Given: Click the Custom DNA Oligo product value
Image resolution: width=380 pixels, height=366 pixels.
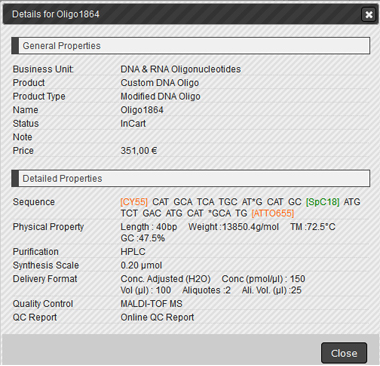Looking at the screenshot, I should (x=160, y=83).
